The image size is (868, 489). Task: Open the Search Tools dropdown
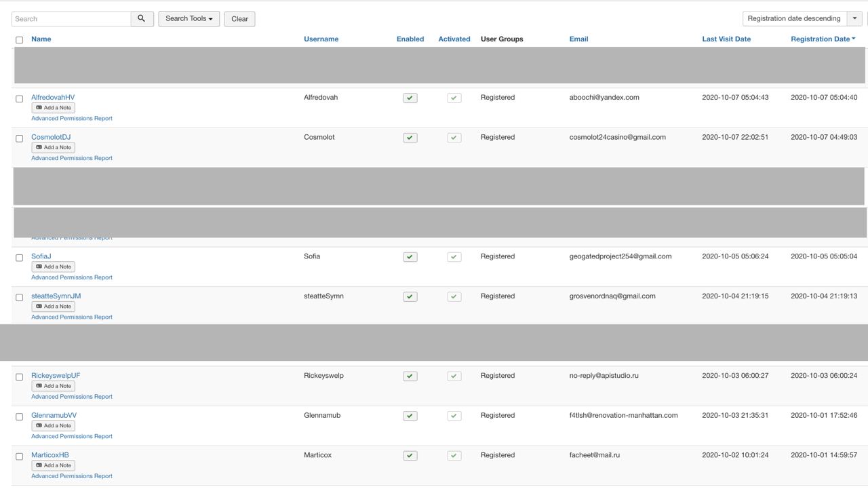click(x=189, y=19)
